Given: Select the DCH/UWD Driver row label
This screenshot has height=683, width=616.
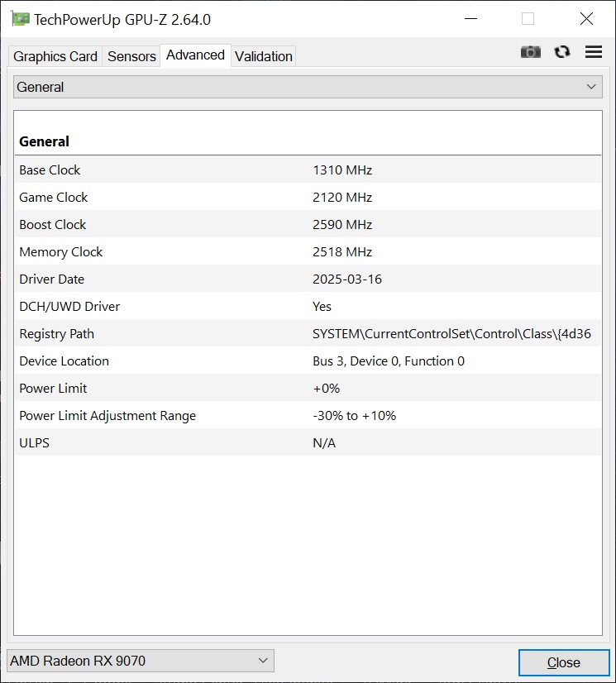Looking at the screenshot, I should pos(69,307).
